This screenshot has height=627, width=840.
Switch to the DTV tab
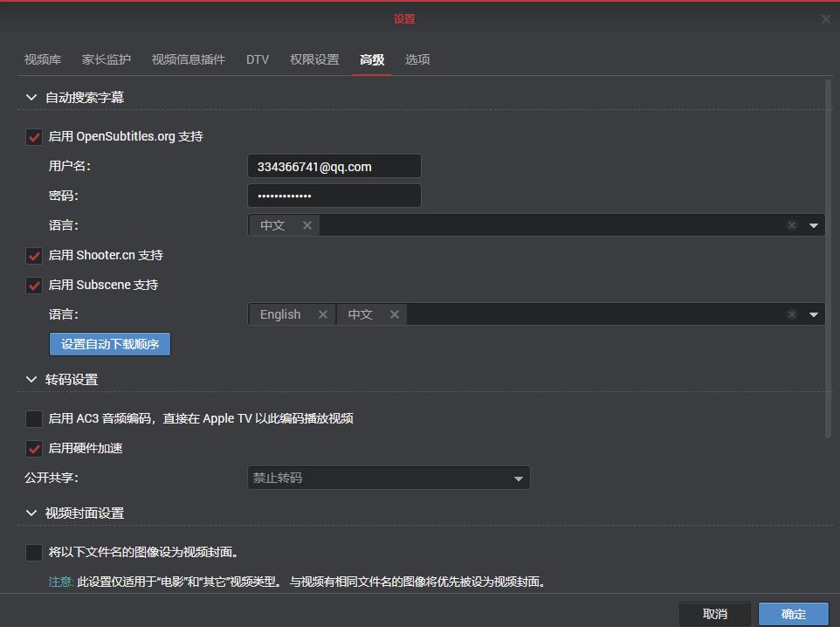[x=258, y=59]
